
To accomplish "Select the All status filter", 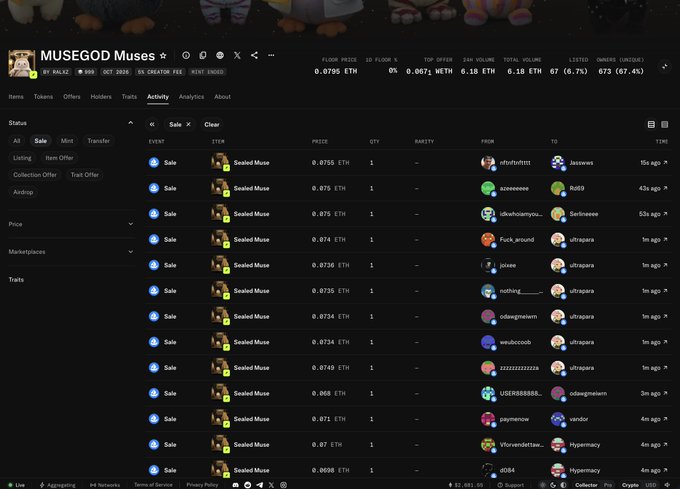I will 16,141.
